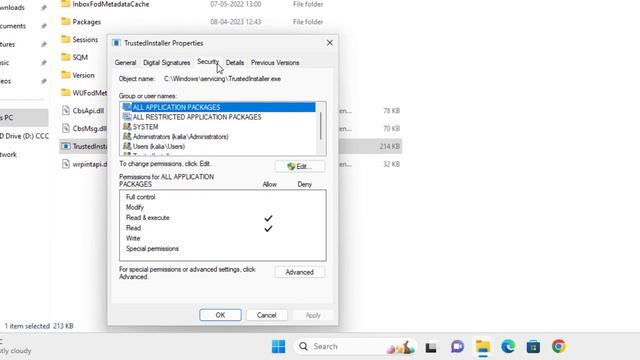
Task: Click the taskbar Search box
Action: [356, 347]
